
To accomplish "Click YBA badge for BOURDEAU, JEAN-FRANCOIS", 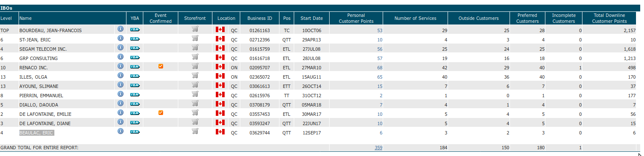I will [135, 30].
